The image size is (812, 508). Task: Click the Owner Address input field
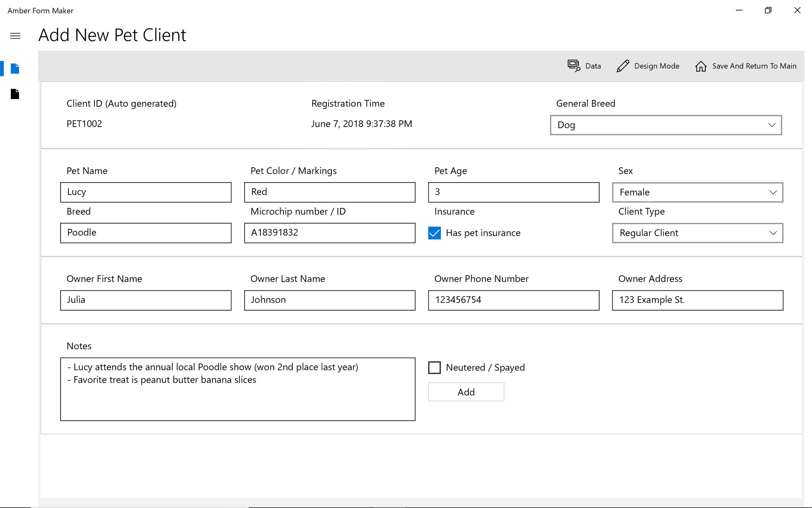(698, 300)
